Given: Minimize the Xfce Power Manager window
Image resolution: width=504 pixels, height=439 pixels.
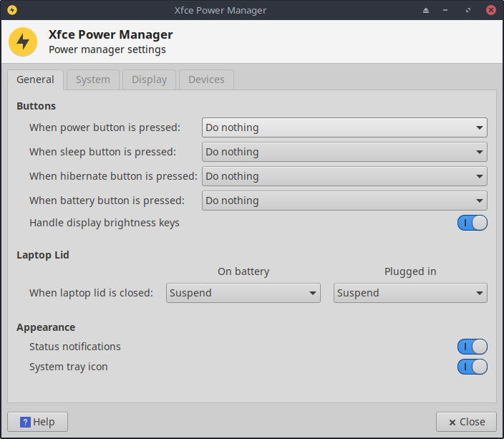Looking at the screenshot, I should (x=447, y=10).
